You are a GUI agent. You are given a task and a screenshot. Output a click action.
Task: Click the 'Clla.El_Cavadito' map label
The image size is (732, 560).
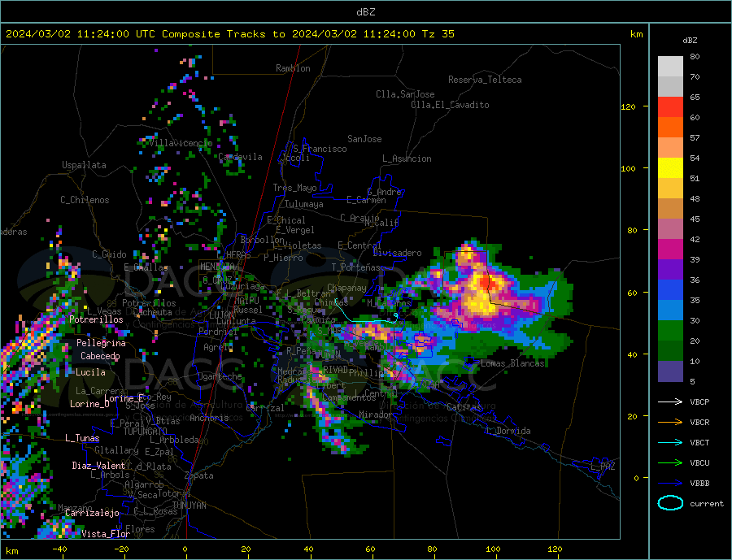450,105
